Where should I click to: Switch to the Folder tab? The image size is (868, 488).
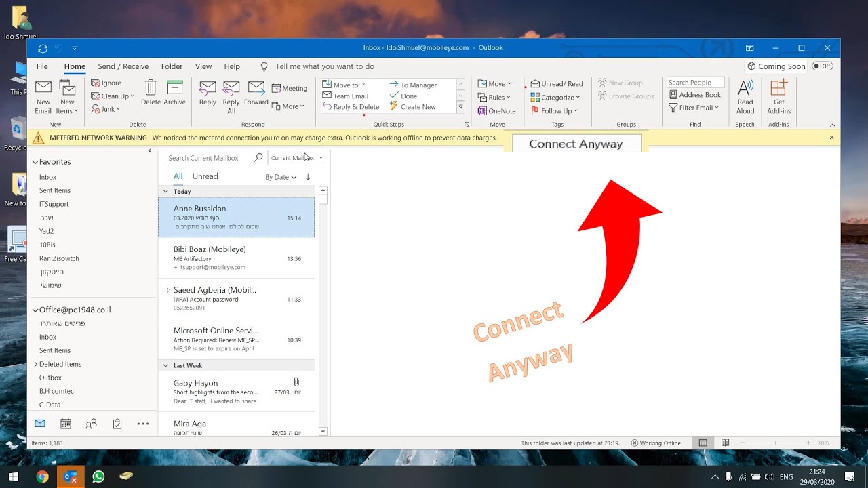point(172,66)
